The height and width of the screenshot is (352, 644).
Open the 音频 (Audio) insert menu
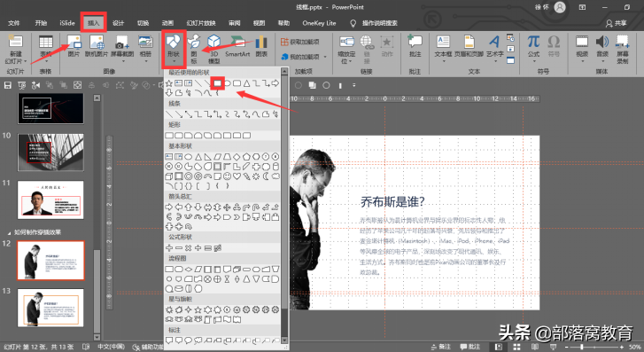pos(602,49)
